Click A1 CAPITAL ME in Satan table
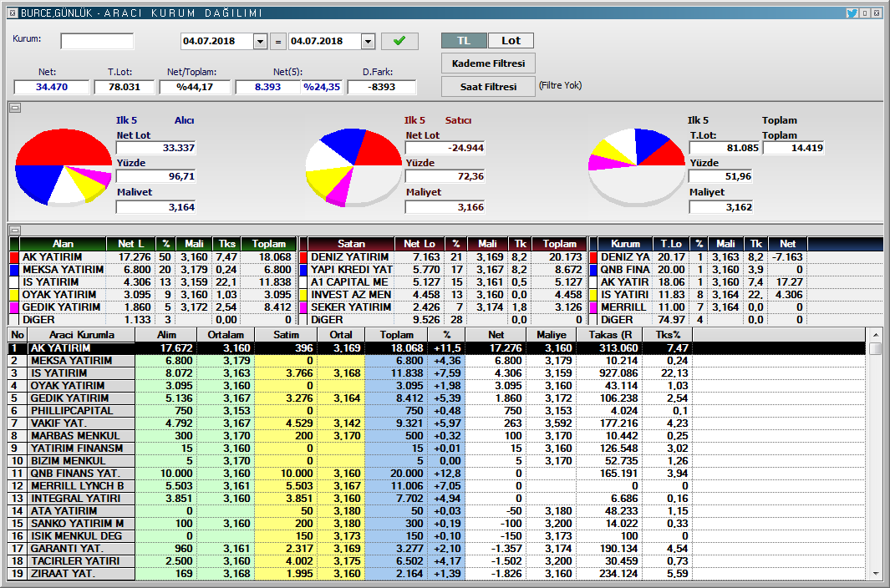This screenshot has height=588, width=890. [349, 282]
